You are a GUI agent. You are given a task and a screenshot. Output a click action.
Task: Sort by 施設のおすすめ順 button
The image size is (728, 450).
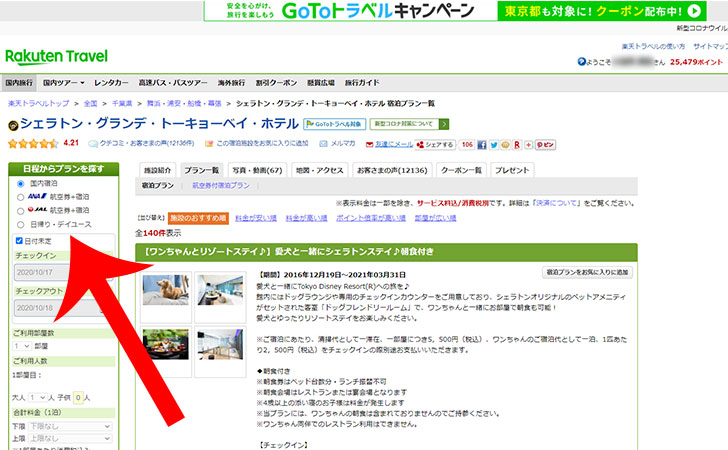coord(198,218)
